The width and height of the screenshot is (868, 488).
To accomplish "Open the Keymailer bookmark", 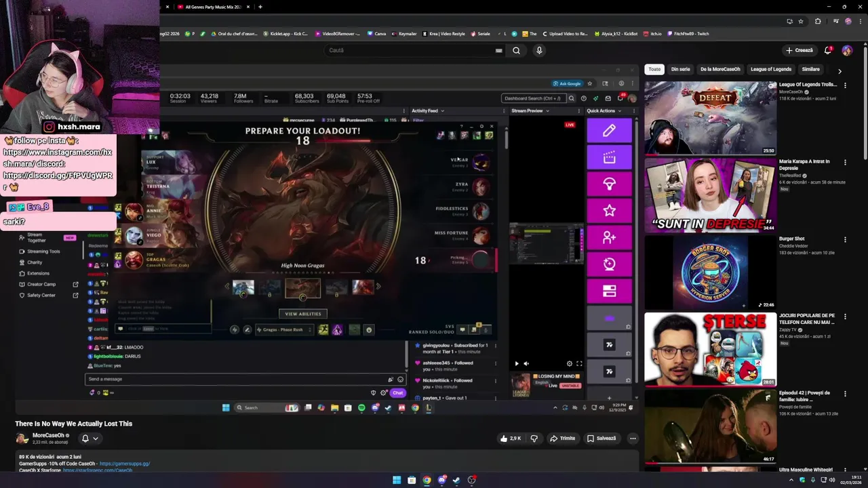I will [x=404, y=33].
